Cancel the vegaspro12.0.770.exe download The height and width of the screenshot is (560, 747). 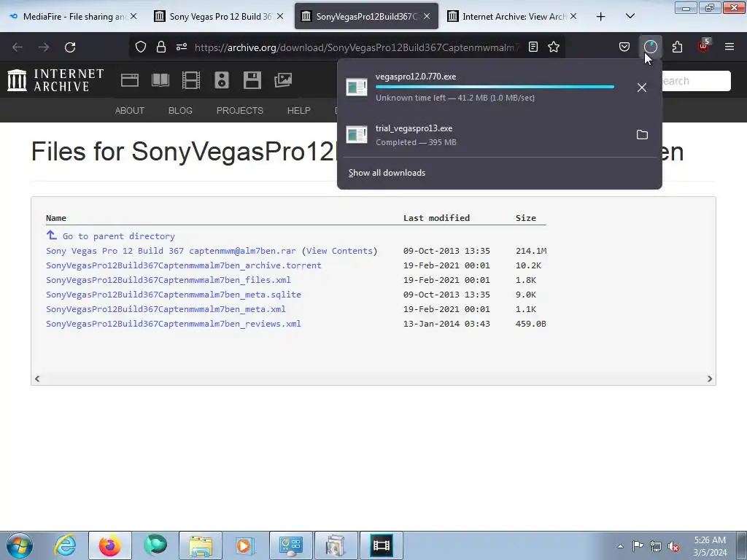pos(642,87)
